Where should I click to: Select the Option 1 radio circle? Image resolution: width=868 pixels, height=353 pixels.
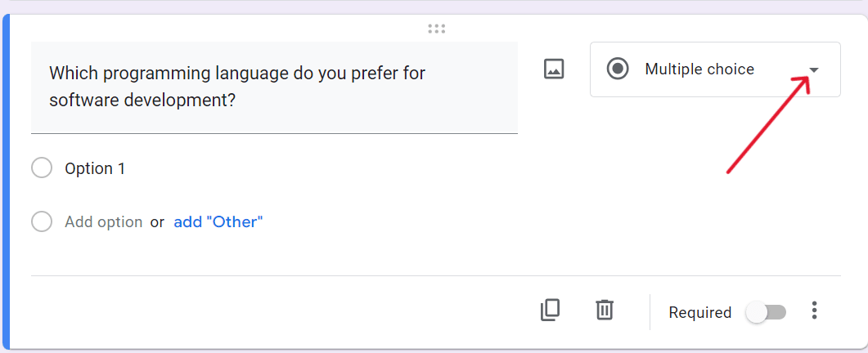(x=42, y=168)
